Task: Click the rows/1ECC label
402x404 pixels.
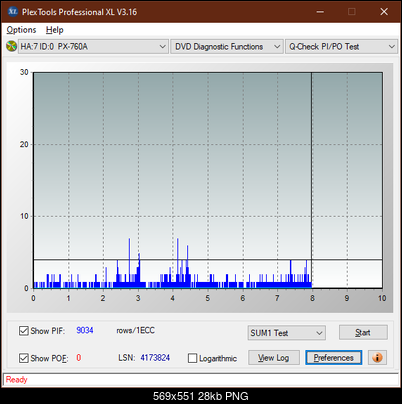Action: pos(135,330)
